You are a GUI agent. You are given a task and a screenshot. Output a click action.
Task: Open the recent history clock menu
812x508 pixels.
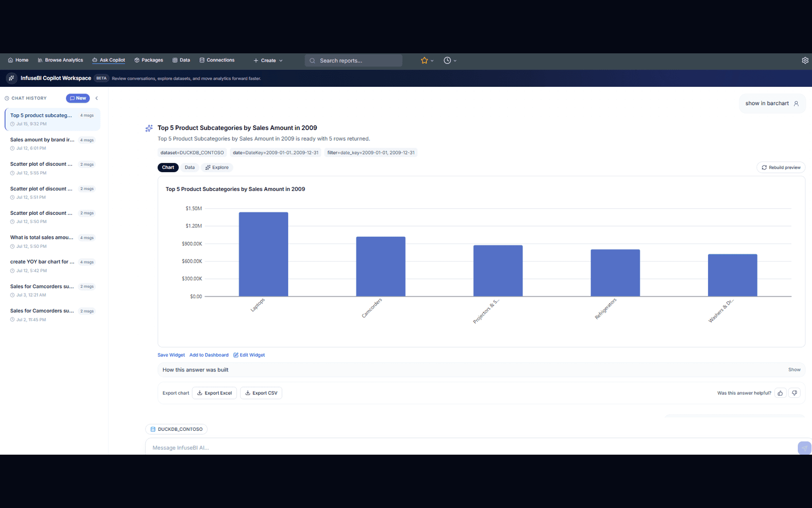pyautogui.click(x=450, y=60)
